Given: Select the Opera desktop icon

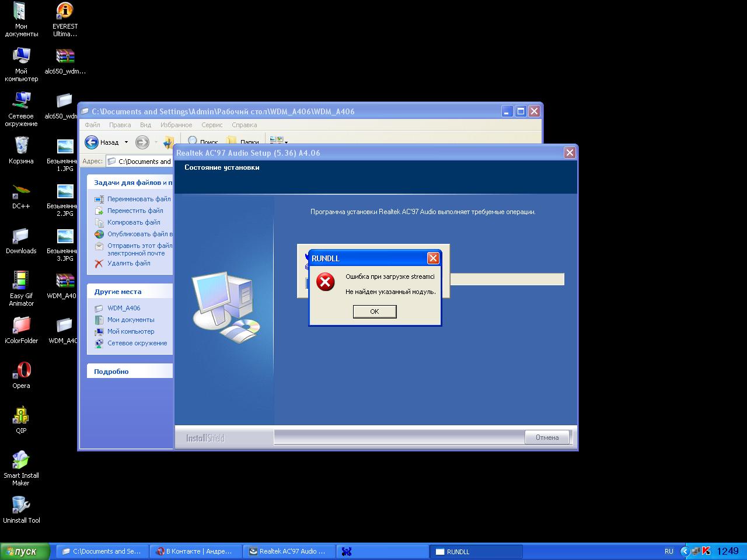Looking at the screenshot, I should (x=21, y=375).
